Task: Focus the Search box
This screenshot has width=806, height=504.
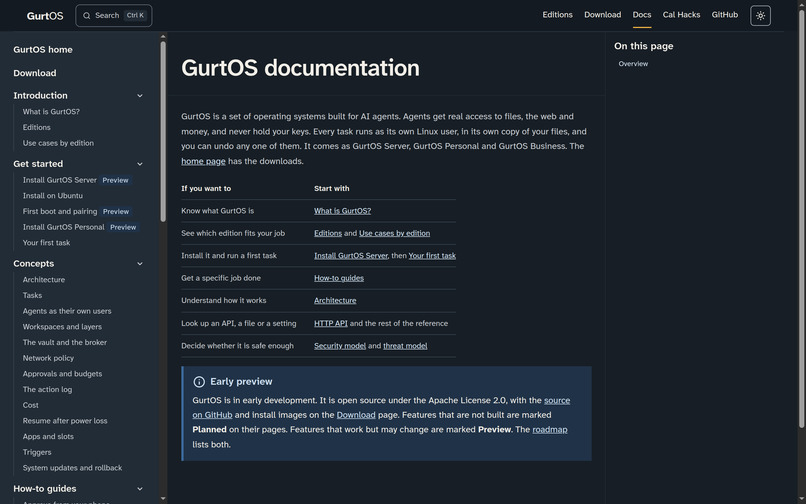Action: tap(114, 15)
